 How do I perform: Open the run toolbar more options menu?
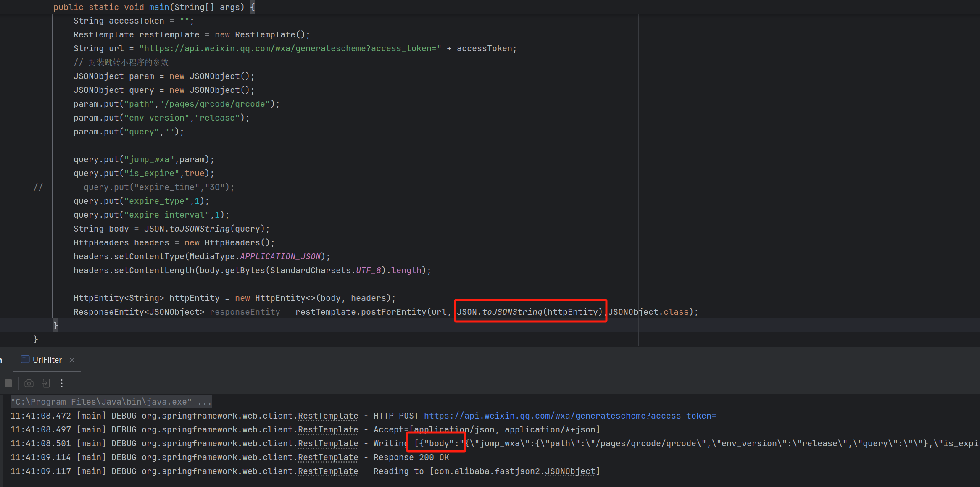click(x=62, y=383)
